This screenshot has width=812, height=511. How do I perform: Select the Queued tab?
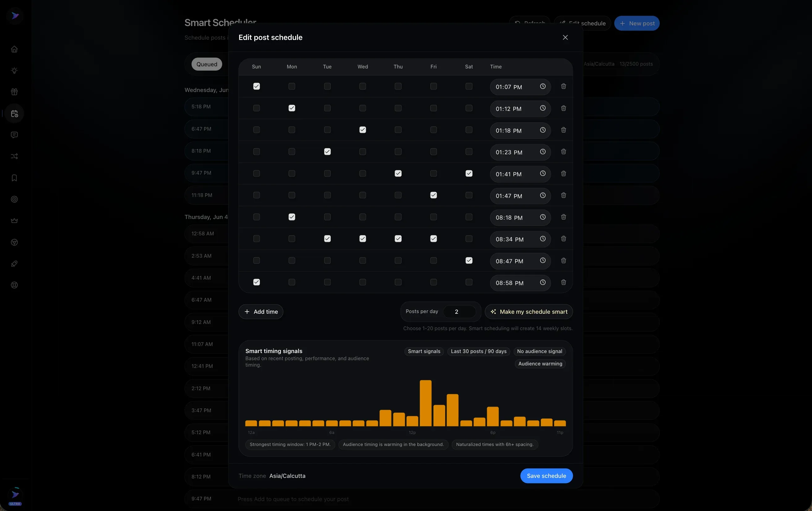(207, 64)
